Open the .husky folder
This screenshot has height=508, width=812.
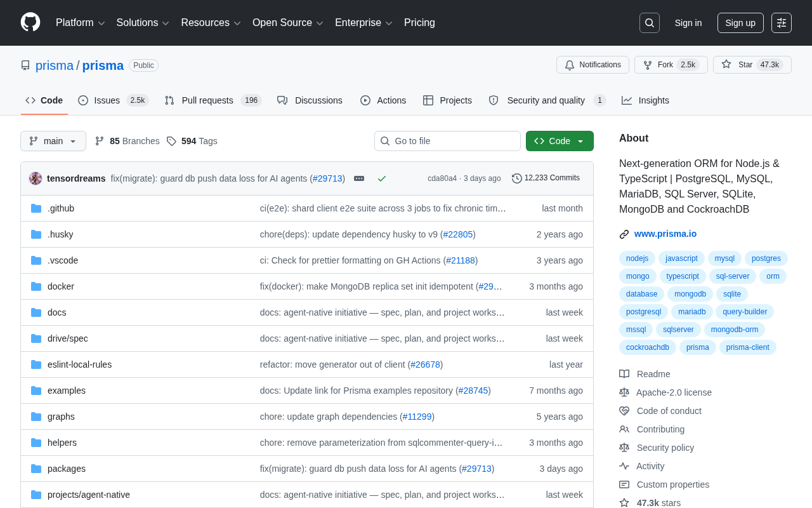(60, 234)
